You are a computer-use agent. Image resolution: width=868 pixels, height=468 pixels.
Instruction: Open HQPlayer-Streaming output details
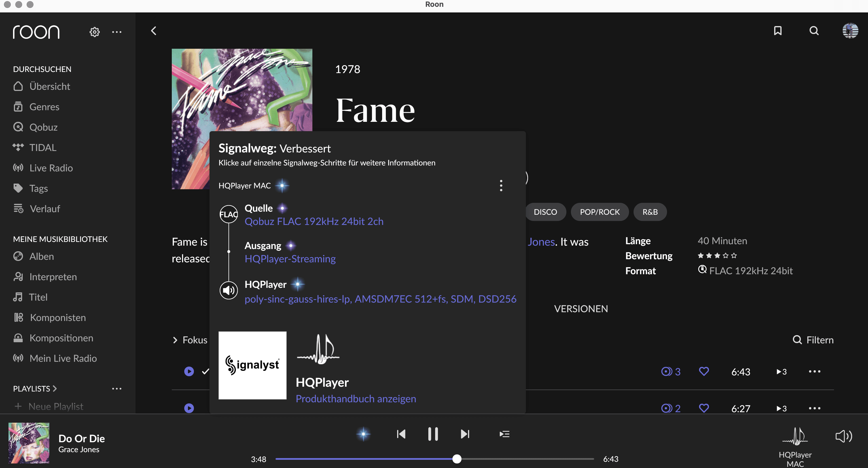click(x=290, y=259)
